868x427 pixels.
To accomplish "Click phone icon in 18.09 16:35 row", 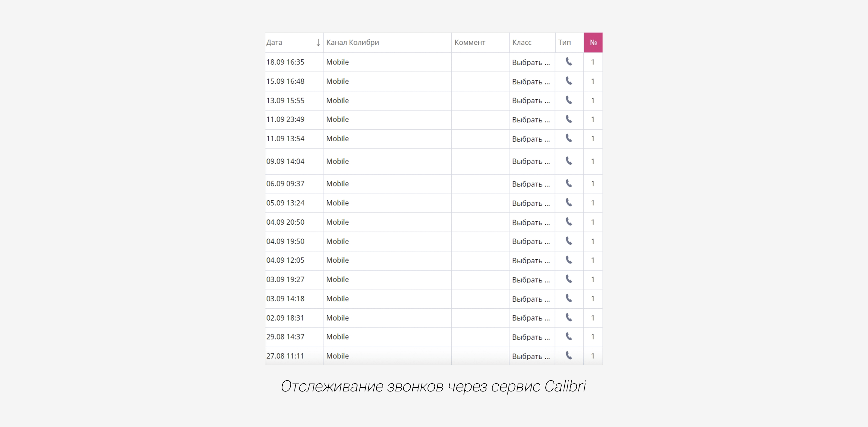I will (x=569, y=62).
